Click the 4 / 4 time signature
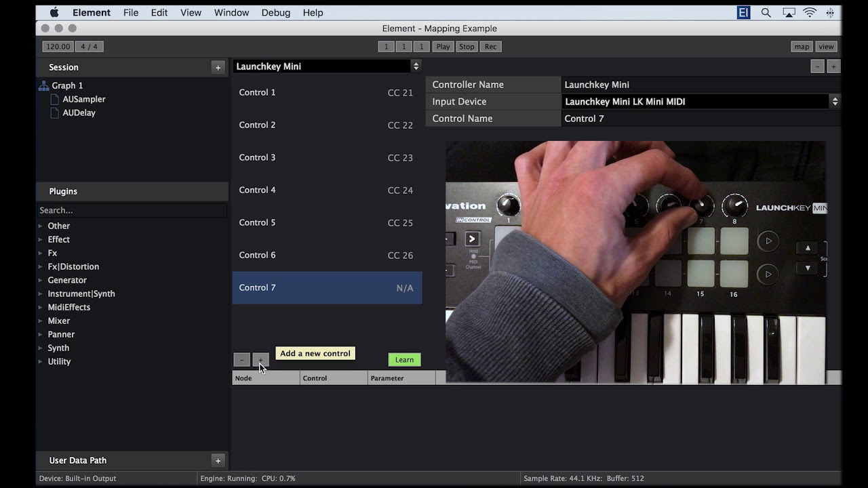The image size is (868, 488). [x=90, y=47]
